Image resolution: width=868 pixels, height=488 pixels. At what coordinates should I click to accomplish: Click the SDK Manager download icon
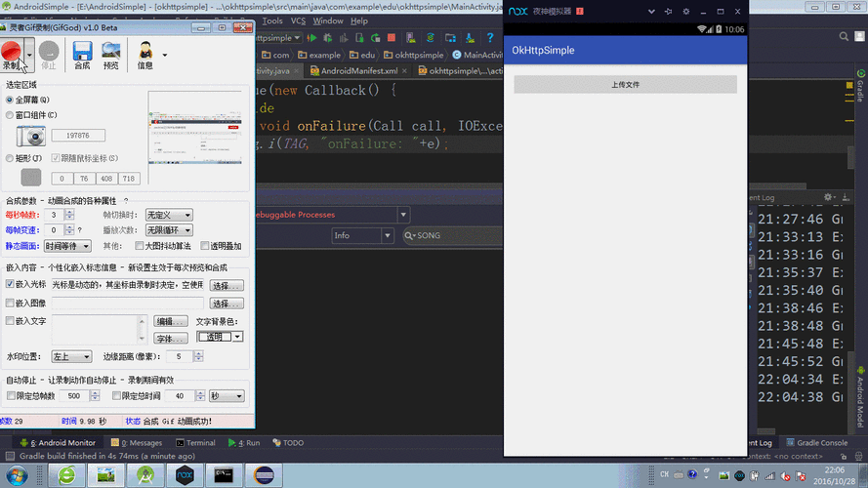(470, 38)
